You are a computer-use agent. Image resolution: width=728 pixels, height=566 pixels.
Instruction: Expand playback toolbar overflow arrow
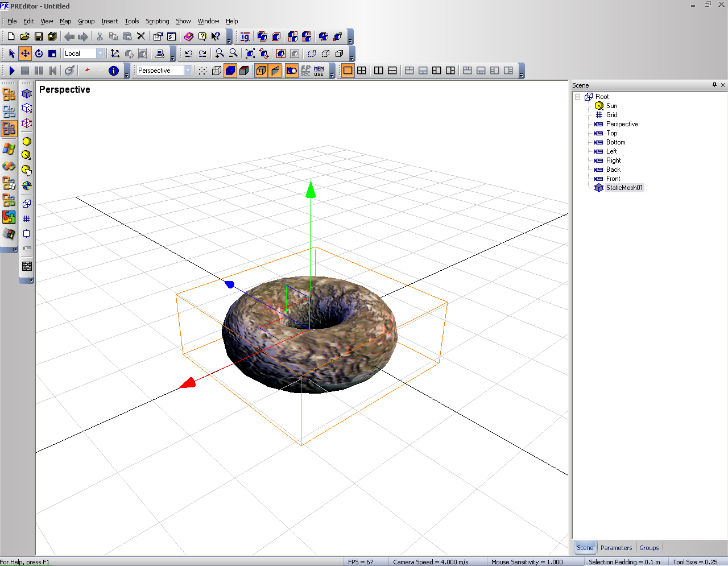[x=127, y=71]
